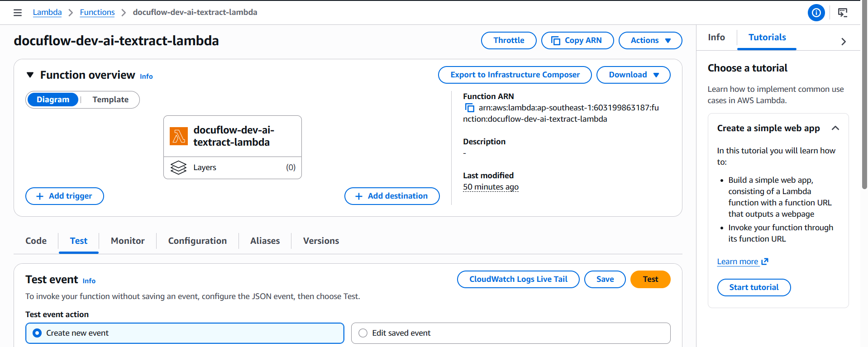
Task: Open the Test event Info link
Action: [x=89, y=281]
